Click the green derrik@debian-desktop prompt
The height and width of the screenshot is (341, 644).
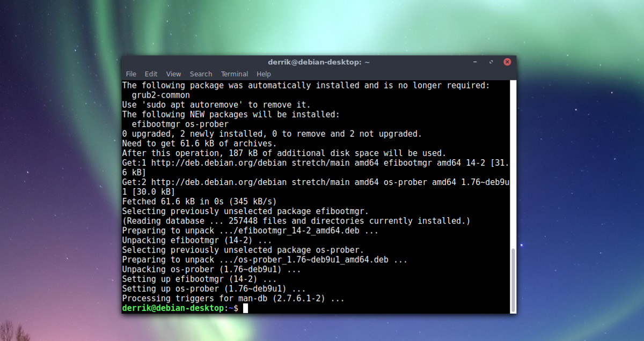click(x=174, y=308)
